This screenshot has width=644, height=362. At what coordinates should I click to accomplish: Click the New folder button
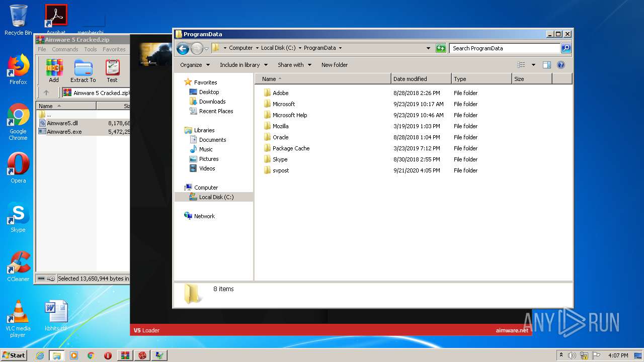[335, 65]
